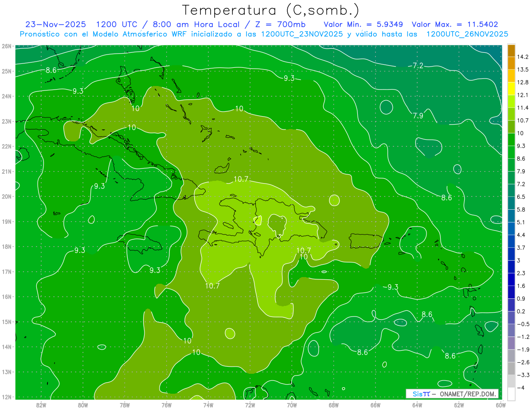The image size is (532, 411).
Task: Click the 13N latitude axis label
Action: [x=6, y=372]
